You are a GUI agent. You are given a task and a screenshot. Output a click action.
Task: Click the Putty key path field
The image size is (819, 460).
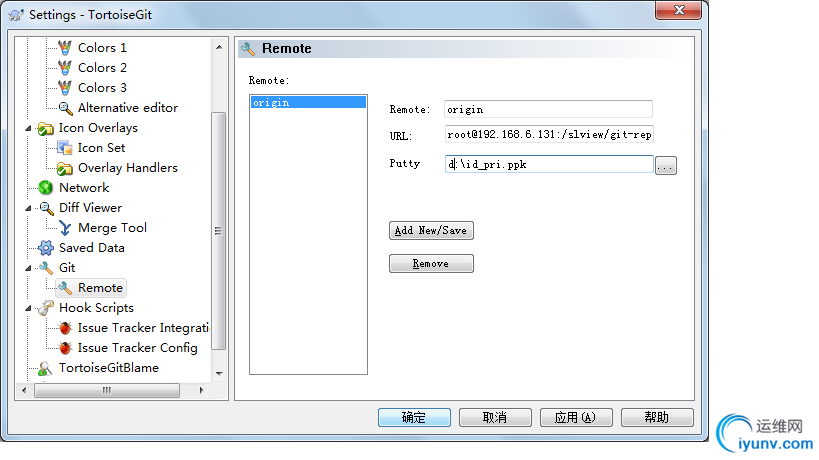pyautogui.click(x=549, y=164)
